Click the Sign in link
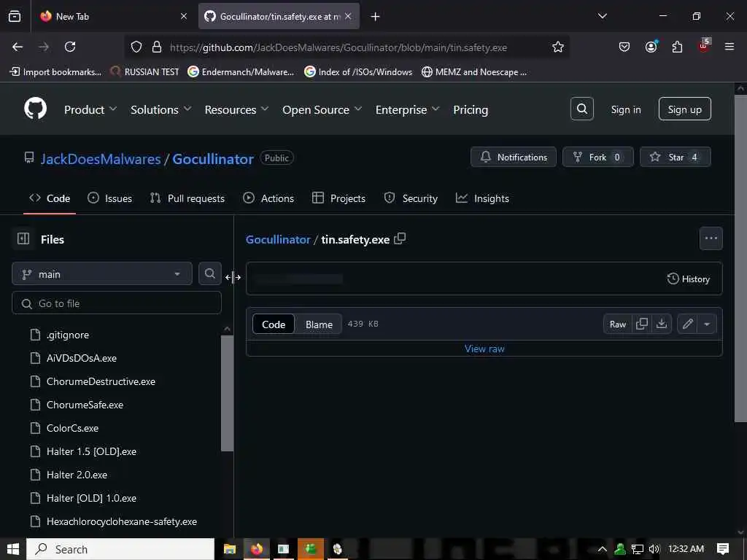This screenshot has height=560, width=747. point(626,109)
